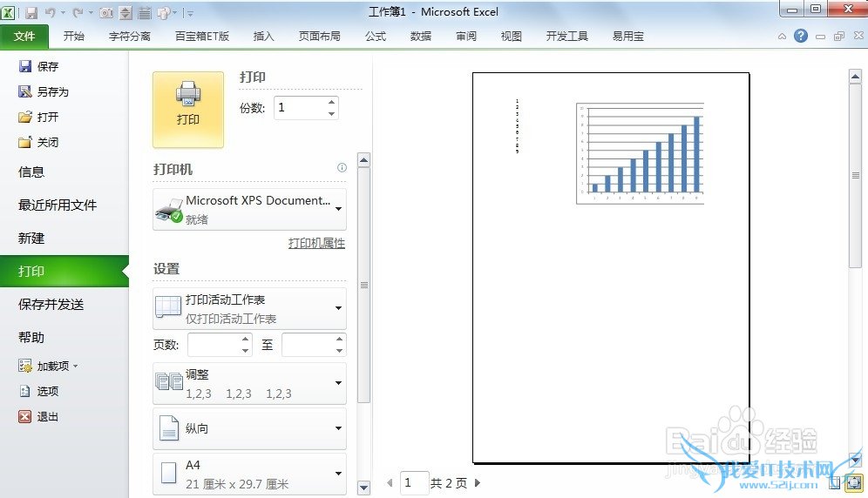868x498 pixels.
Task: Open the 信息 backstage section
Action: [31, 172]
